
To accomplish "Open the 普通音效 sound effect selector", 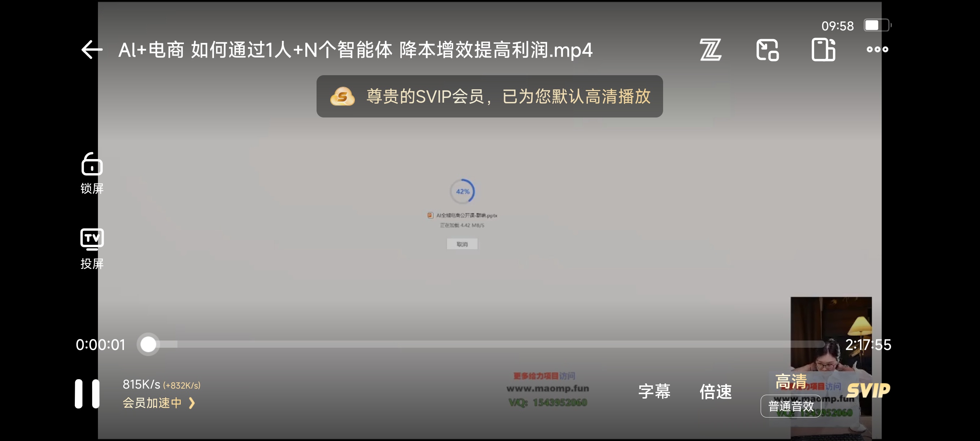I will [791, 406].
